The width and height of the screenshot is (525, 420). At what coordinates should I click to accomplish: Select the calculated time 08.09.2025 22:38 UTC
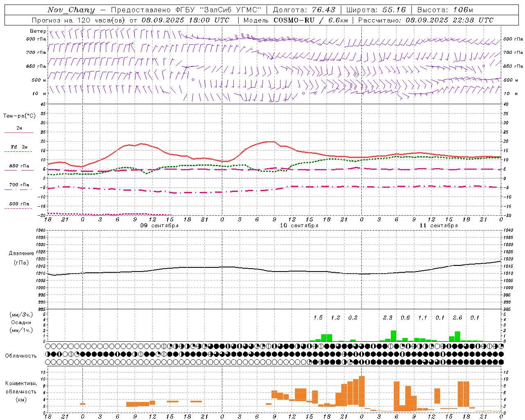(450, 20)
